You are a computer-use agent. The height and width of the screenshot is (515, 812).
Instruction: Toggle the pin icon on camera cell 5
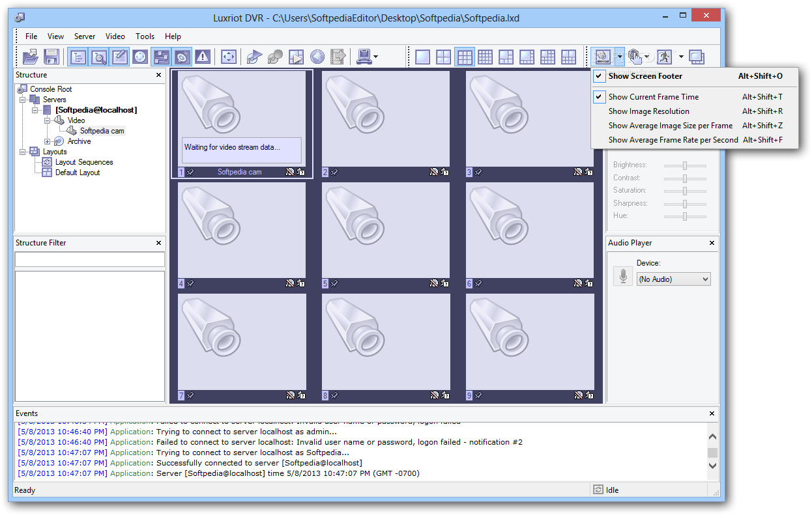point(334,284)
